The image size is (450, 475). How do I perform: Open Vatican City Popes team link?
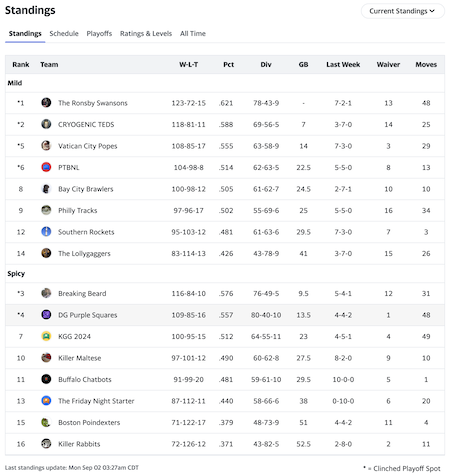pyautogui.click(x=88, y=146)
